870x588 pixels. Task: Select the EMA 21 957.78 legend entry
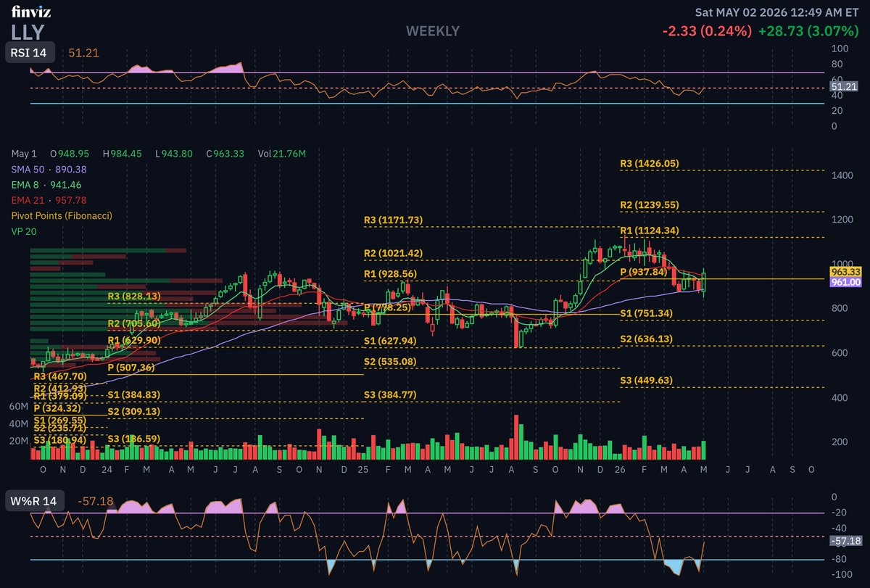click(49, 200)
